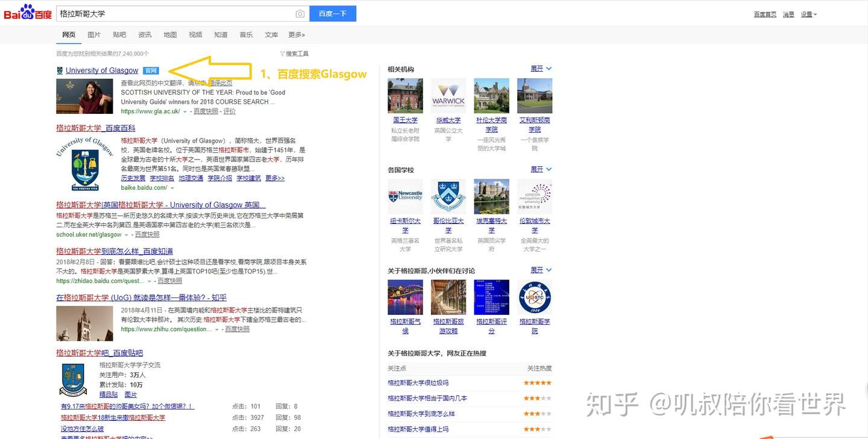
Task: Click UESTC logo for 格拉斯哥学院
Action: (x=535, y=297)
